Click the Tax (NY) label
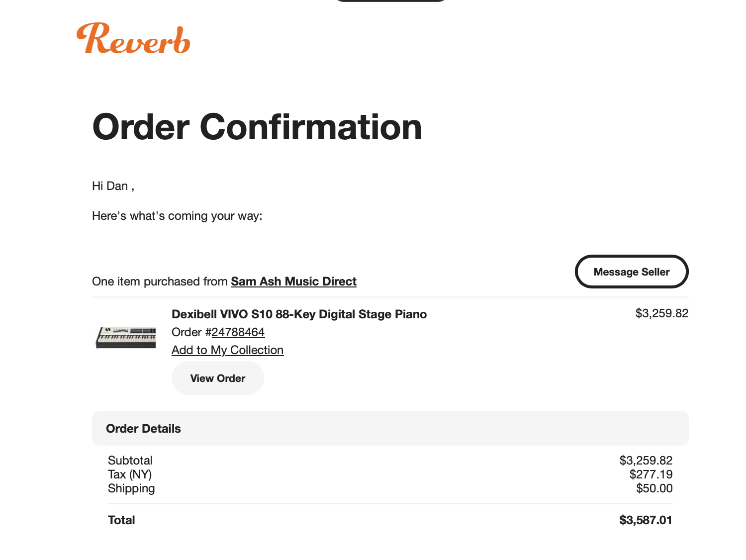 click(x=130, y=474)
